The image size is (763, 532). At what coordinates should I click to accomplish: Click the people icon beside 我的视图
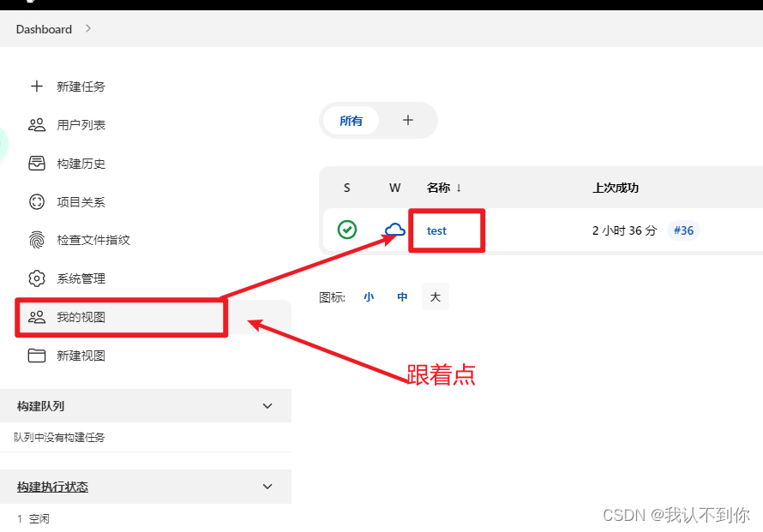(37, 317)
